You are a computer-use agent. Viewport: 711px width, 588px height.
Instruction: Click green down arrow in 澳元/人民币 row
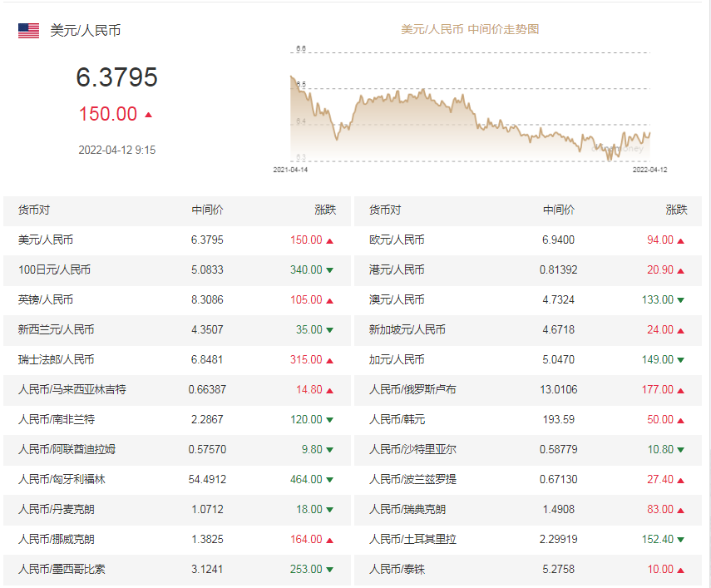[681, 300]
